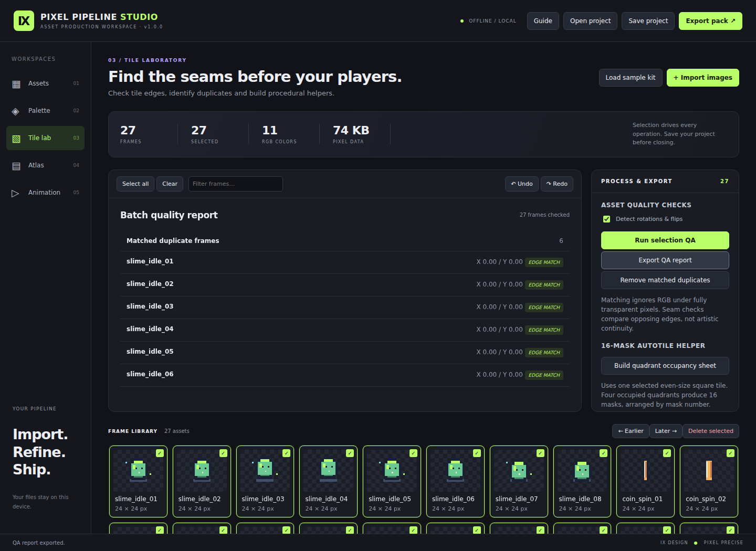756x551 pixels.
Task: Select coin_spin_01 sprite thumbnail
Action: [x=646, y=471]
